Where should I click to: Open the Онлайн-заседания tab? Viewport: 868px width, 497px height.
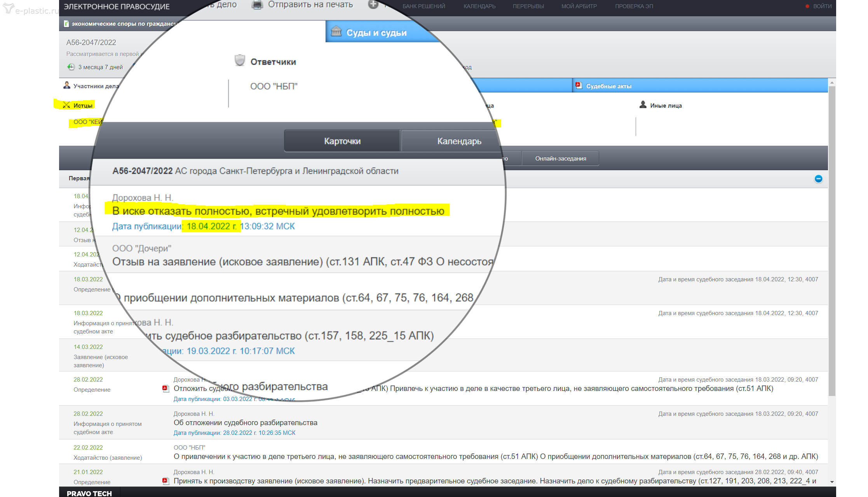pos(560,159)
